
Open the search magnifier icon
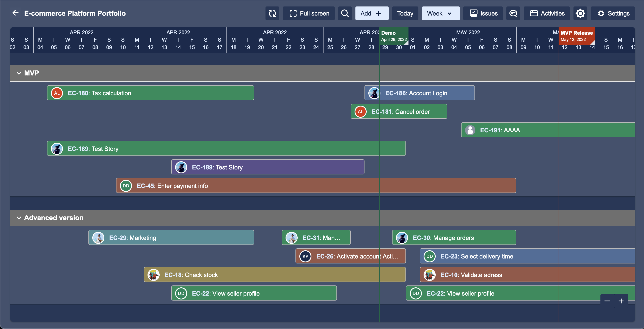(x=345, y=14)
